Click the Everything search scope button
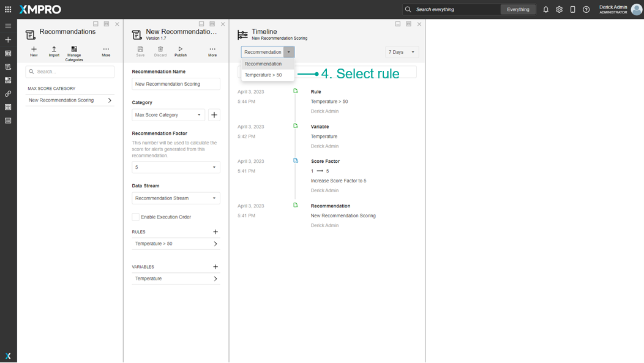 click(518, 10)
